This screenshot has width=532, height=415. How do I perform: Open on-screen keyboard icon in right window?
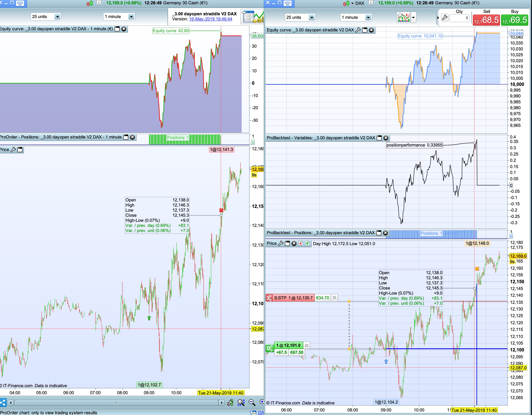pyautogui.click(x=287, y=3)
